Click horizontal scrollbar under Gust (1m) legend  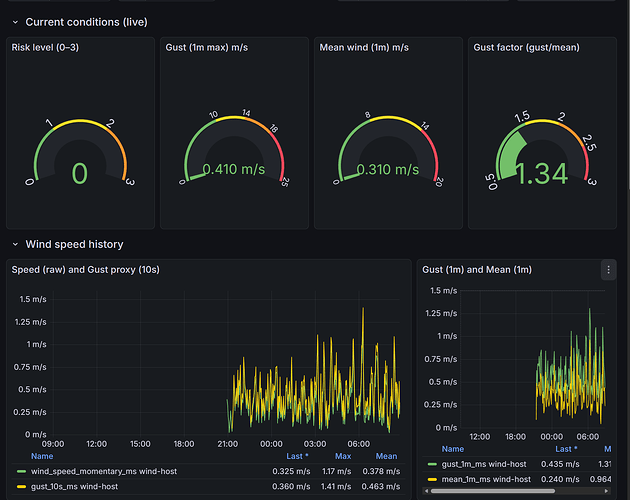[x=510, y=491]
